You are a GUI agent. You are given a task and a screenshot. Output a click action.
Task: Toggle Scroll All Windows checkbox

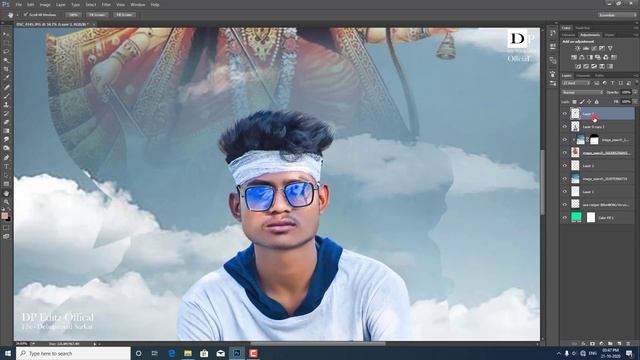(26, 15)
